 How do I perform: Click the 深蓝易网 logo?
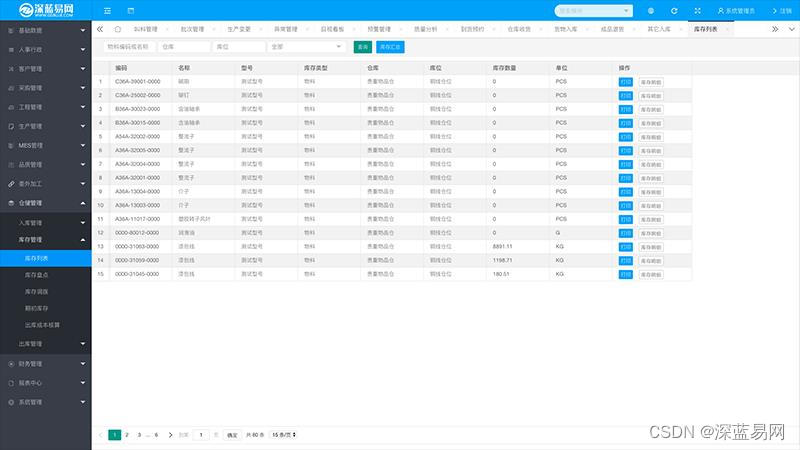point(46,10)
